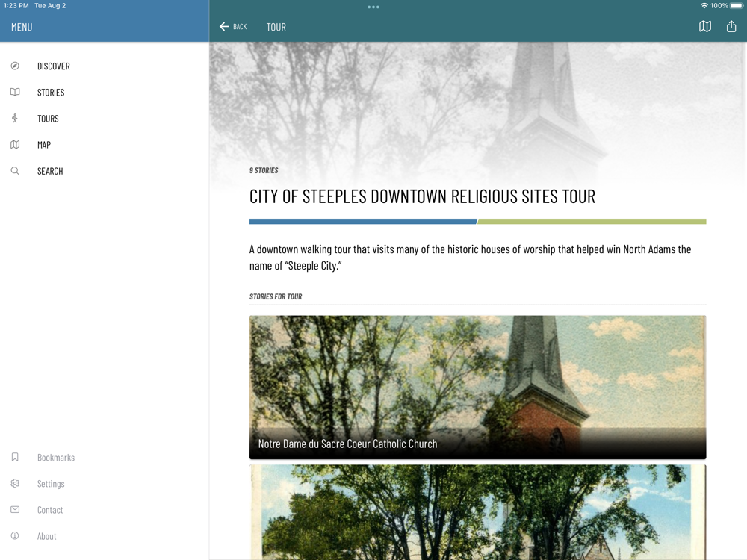Open the Stories menu item

[x=51, y=93]
